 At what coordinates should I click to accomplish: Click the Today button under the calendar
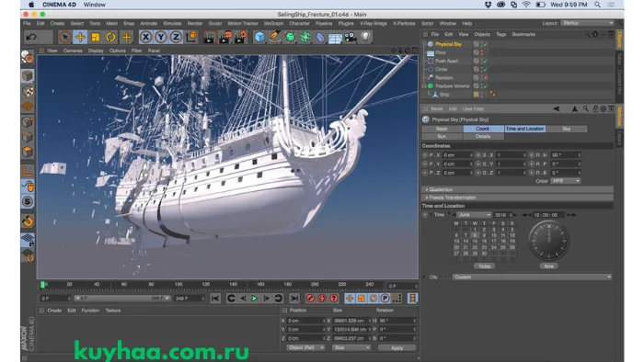point(485,266)
